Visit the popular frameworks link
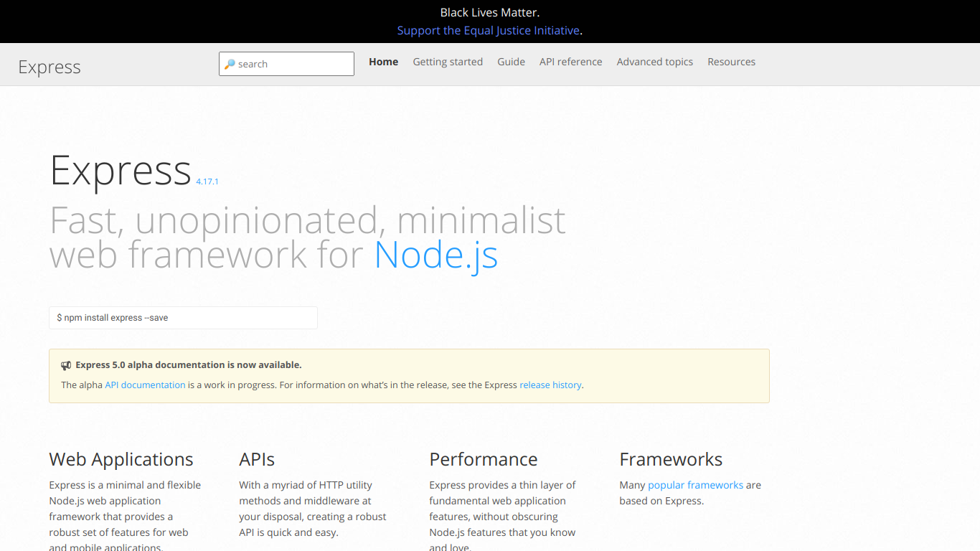 click(695, 485)
